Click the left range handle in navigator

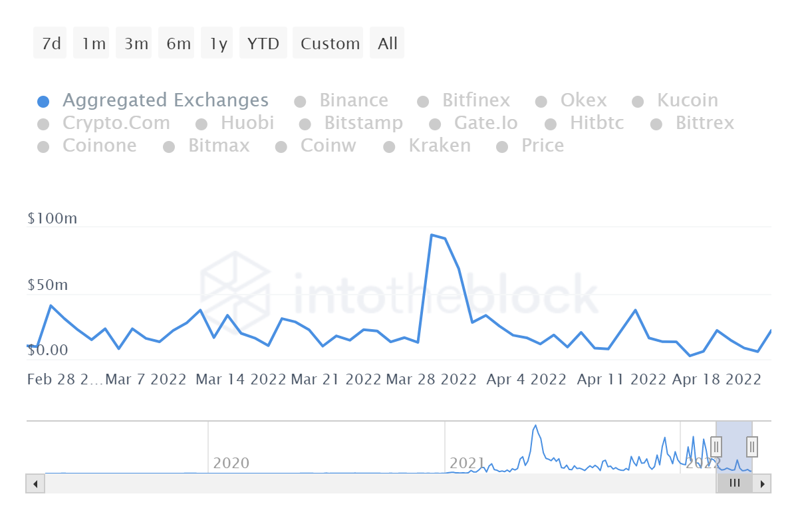click(x=716, y=446)
